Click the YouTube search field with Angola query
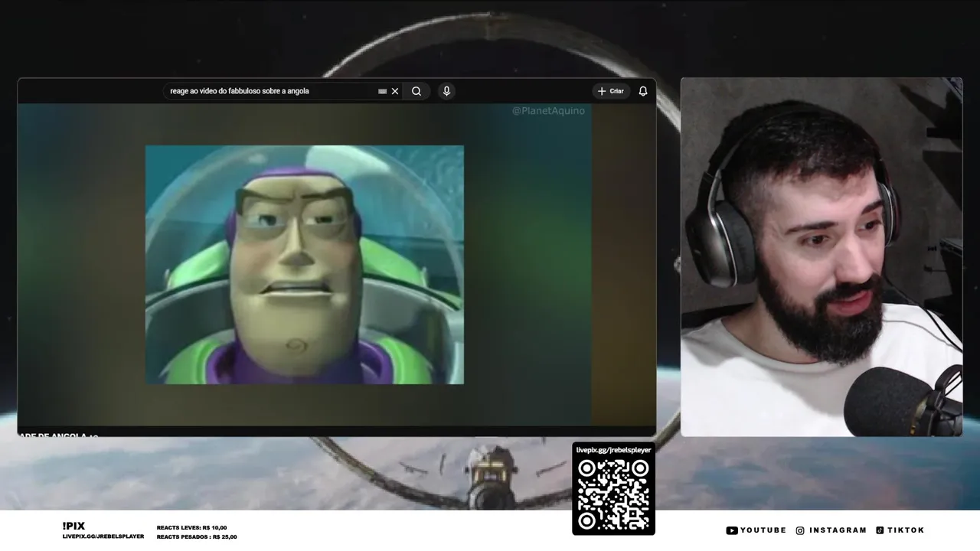Viewport: 980px width, 551px height. point(282,91)
